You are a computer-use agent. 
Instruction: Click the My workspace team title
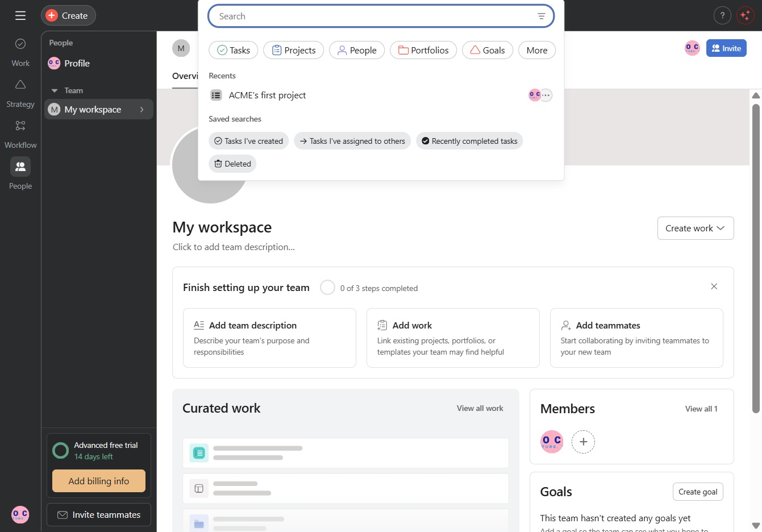pos(222,227)
